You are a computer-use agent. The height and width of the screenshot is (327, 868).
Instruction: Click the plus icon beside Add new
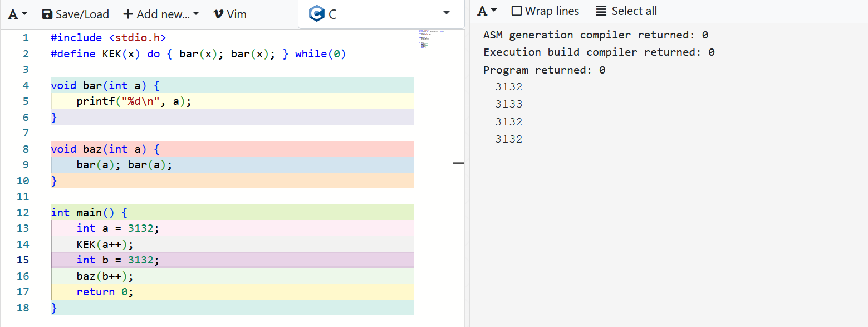point(128,14)
